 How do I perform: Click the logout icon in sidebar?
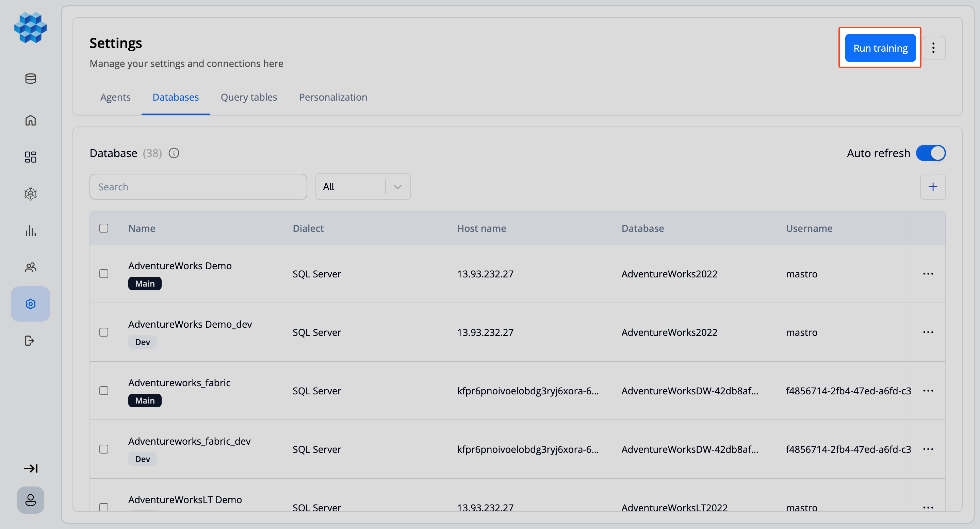30,341
